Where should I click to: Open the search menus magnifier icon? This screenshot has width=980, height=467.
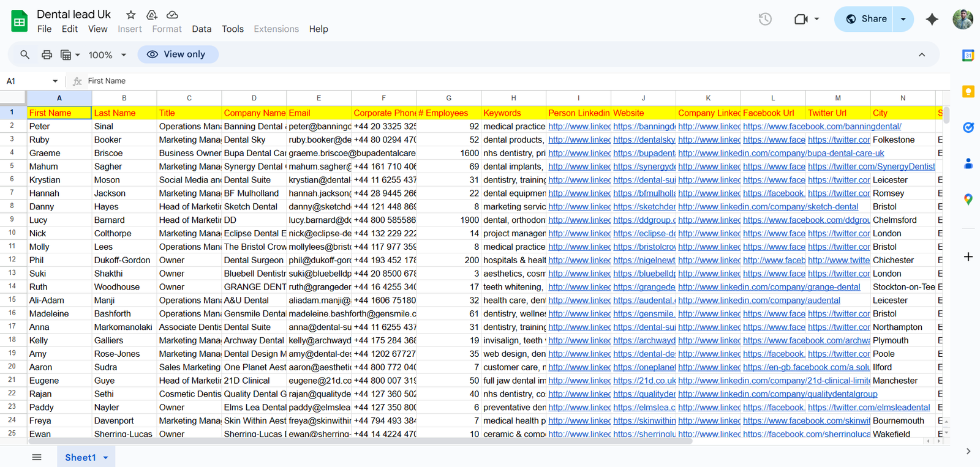[x=24, y=54]
